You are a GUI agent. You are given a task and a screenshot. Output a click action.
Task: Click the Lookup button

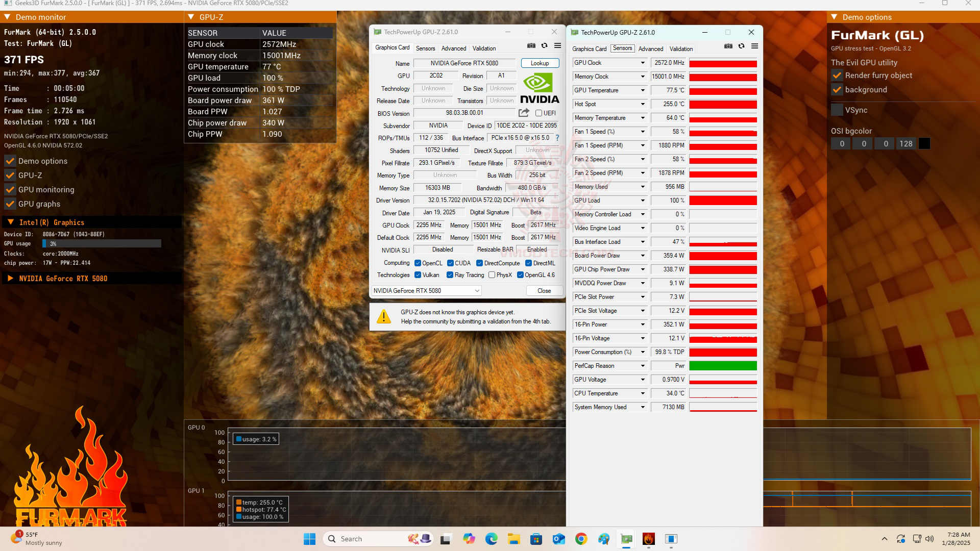point(540,63)
